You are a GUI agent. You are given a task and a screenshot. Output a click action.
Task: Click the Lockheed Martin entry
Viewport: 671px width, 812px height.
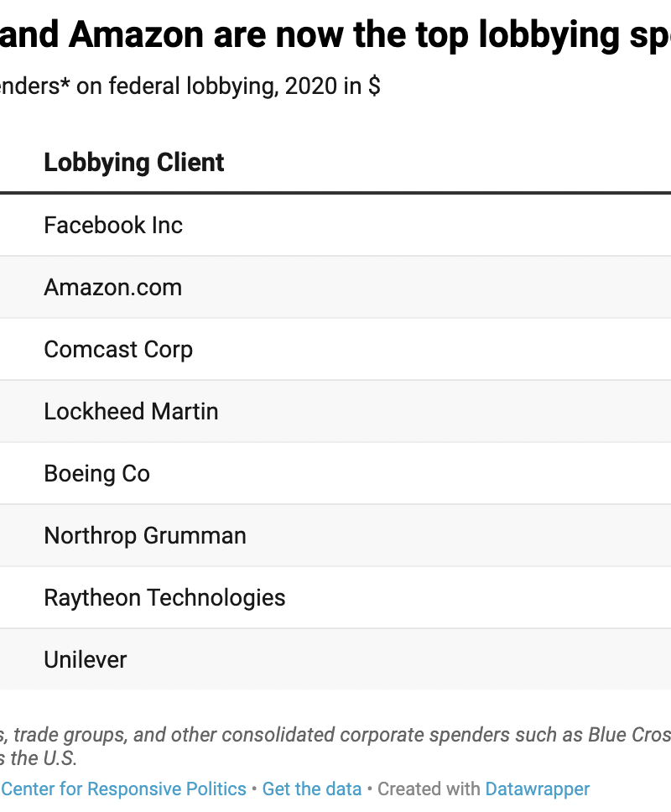click(131, 411)
